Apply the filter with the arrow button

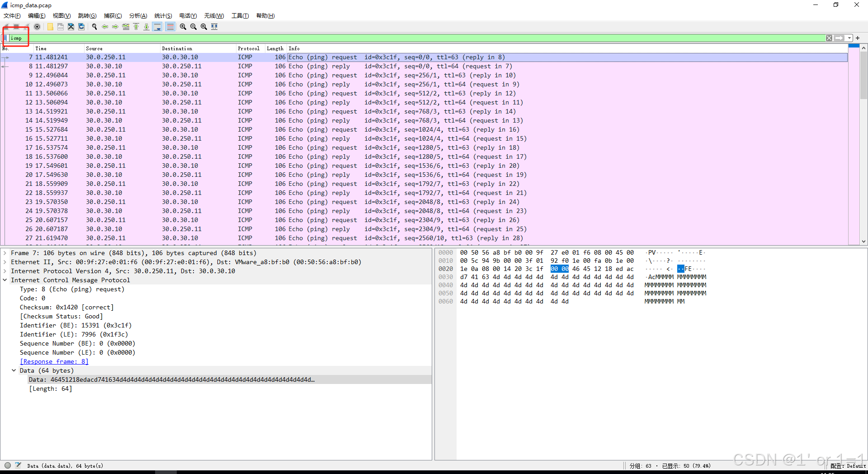click(x=840, y=38)
